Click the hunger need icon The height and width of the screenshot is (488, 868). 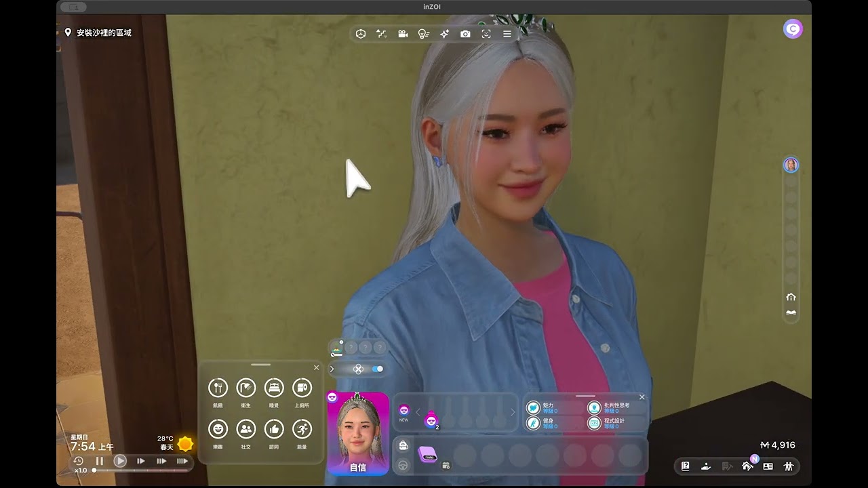[218, 388]
